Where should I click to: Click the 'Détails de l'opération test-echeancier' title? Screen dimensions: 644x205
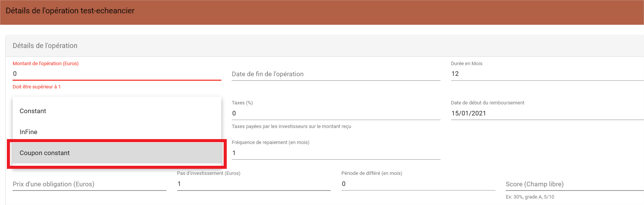tap(70, 11)
